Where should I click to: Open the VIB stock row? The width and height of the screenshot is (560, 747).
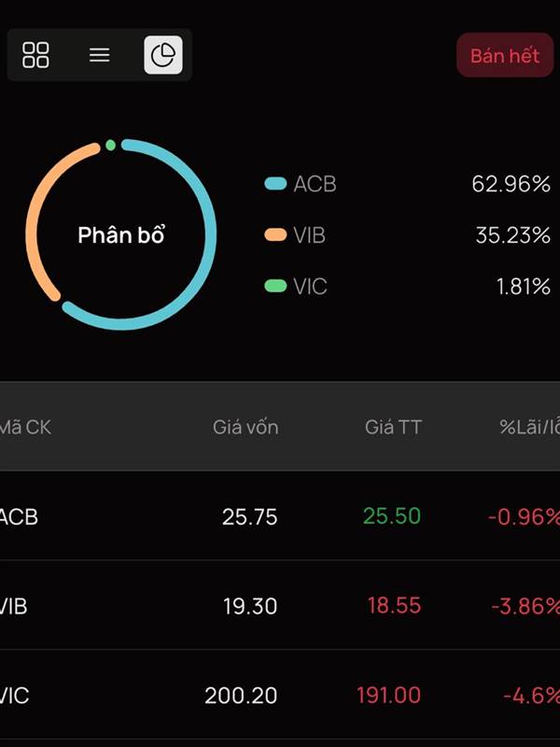pos(280,606)
